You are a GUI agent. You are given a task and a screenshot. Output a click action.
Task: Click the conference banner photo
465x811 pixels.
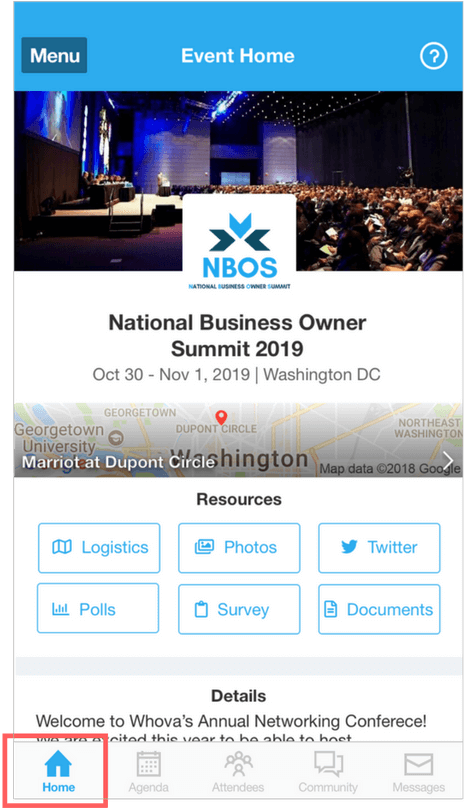pos(238,181)
